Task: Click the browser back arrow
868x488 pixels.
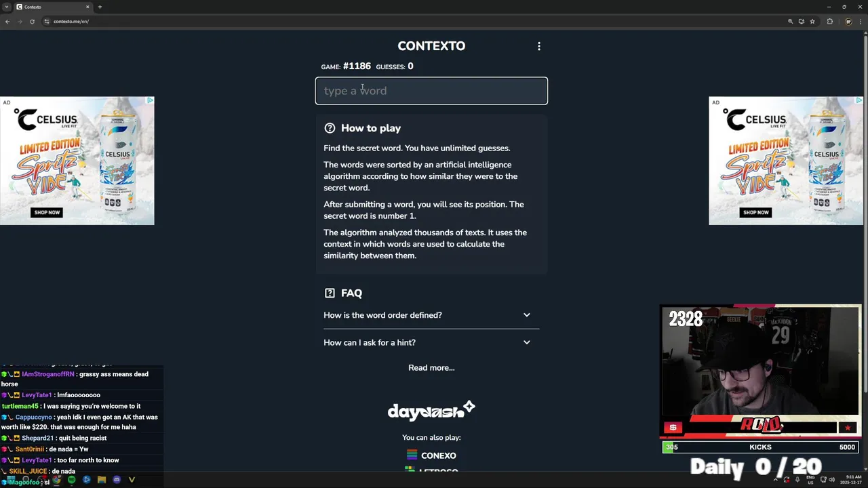Action: click(7, 21)
